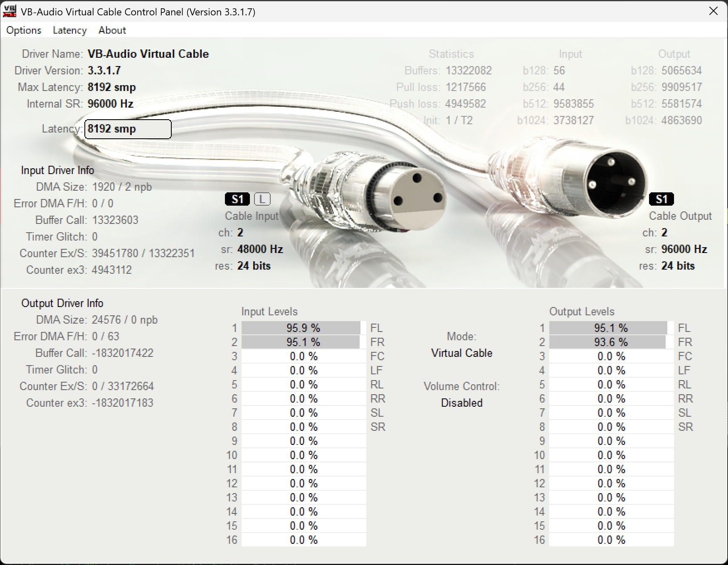728x565 pixels.
Task: Click the S1 badge above Cable Input
Action: point(237,199)
